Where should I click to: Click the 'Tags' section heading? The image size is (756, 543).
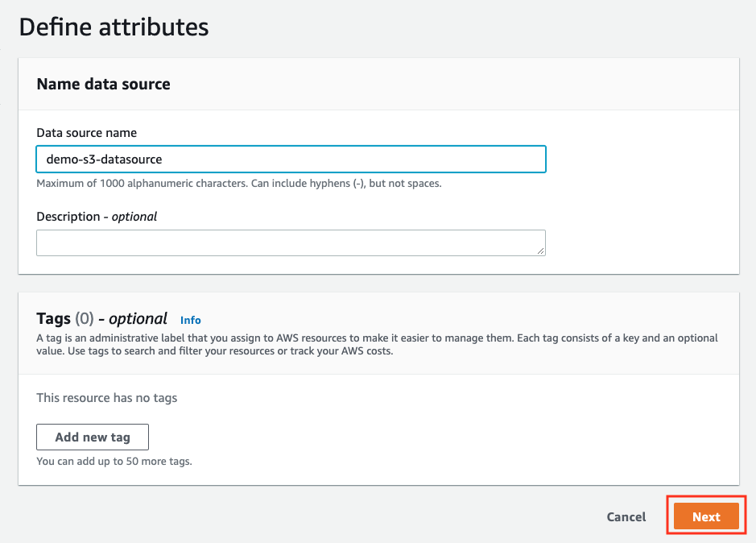pyautogui.click(x=101, y=318)
